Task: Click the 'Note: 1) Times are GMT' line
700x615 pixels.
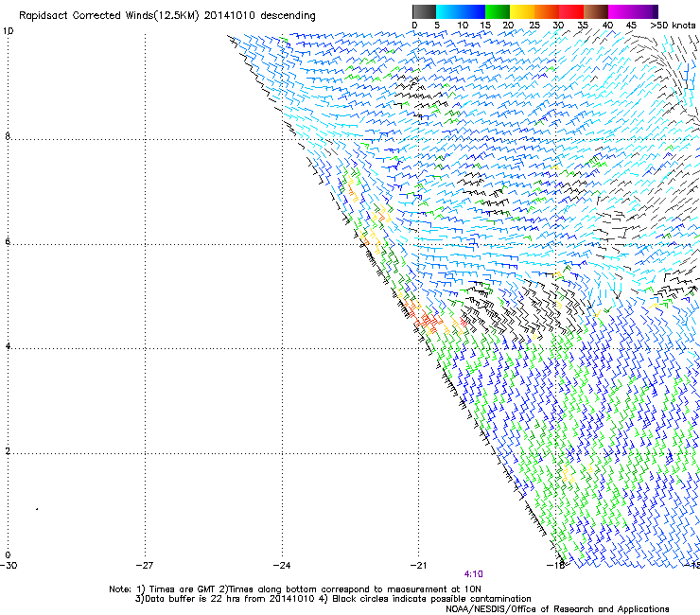Action: pos(294,589)
